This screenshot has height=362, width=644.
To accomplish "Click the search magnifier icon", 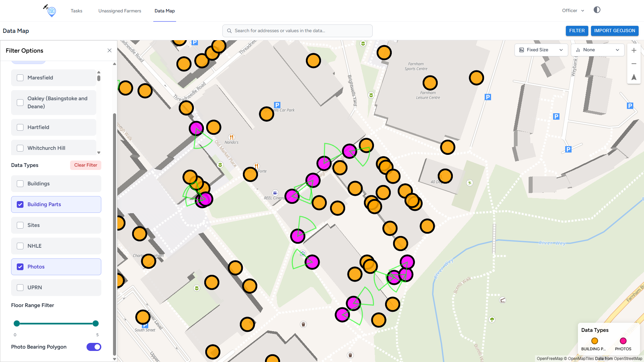I will (x=229, y=31).
